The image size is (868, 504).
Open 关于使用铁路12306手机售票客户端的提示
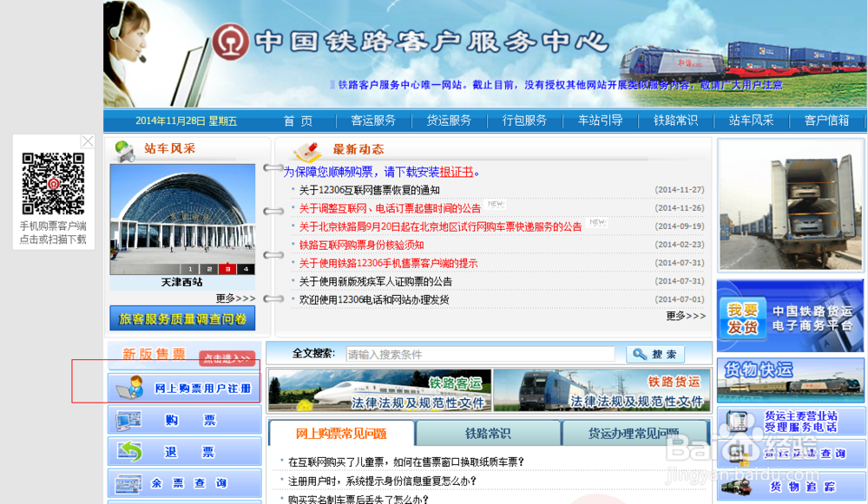pos(388,264)
